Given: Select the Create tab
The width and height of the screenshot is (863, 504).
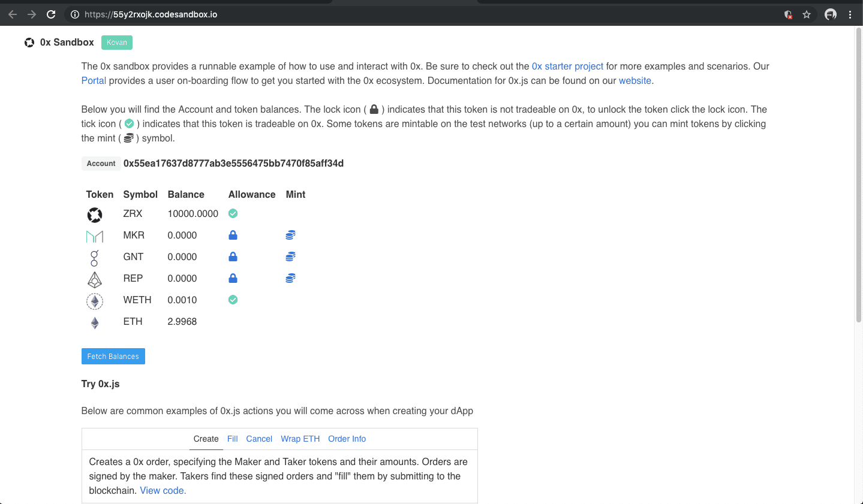Looking at the screenshot, I should pos(206,439).
